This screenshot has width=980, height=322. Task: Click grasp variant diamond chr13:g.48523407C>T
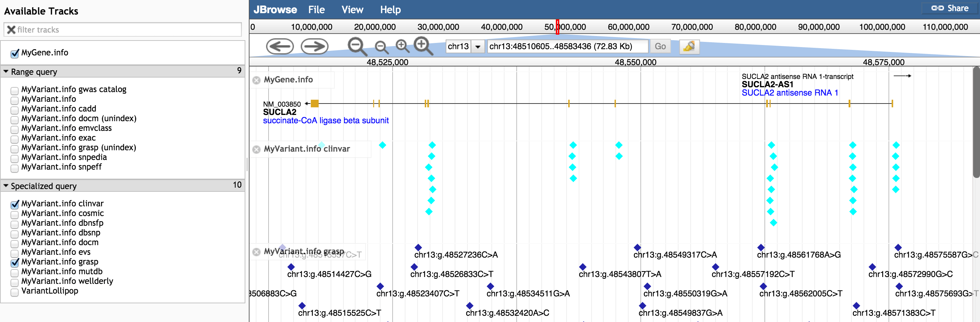click(x=380, y=286)
